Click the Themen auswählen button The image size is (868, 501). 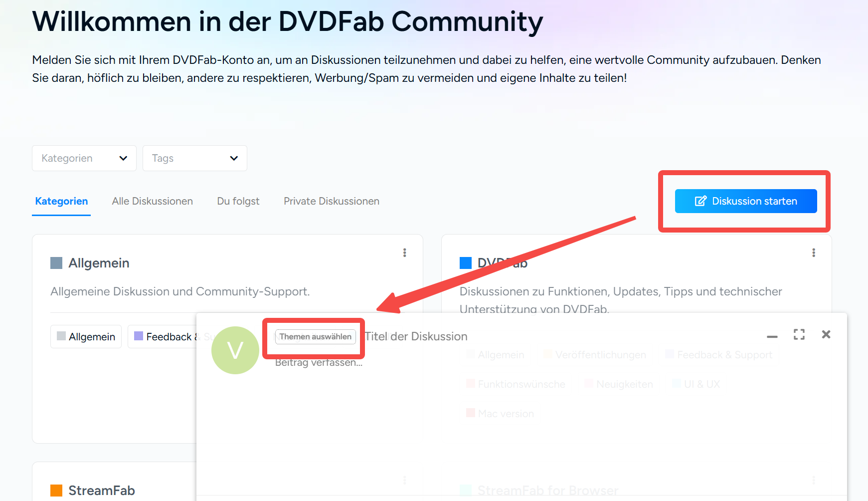(316, 337)
